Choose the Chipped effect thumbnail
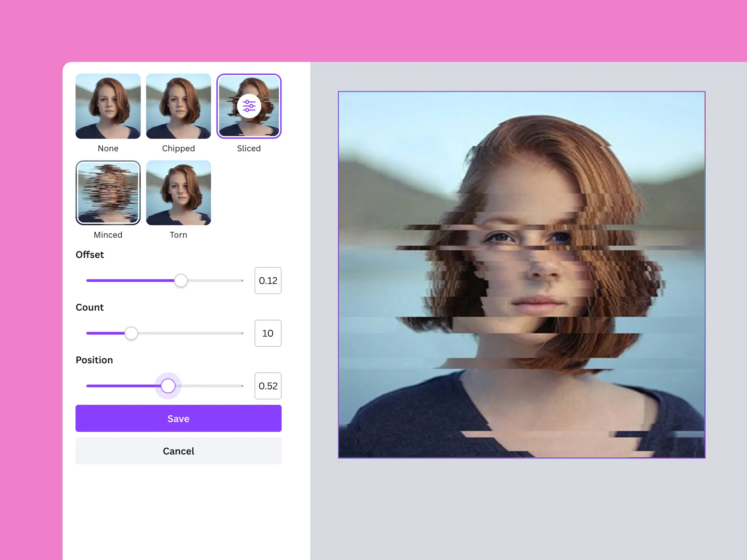This screenshot has width=747, height=560. [178, 106]
